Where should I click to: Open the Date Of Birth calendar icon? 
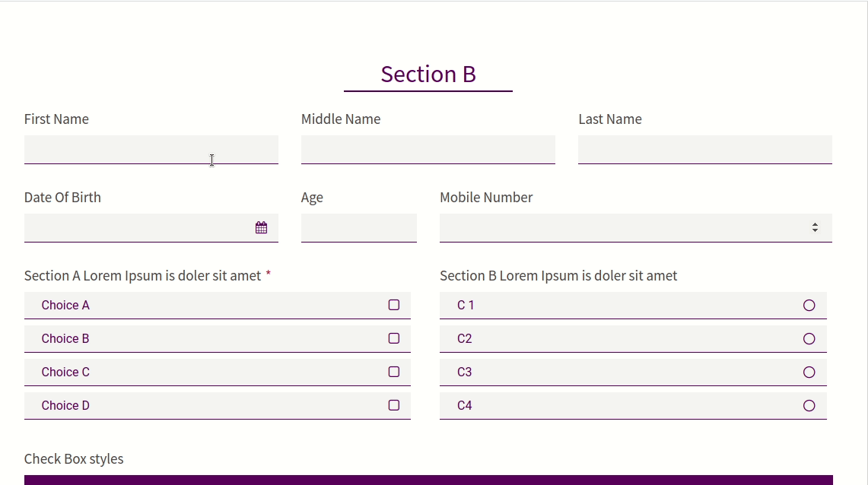click(x=261, y=227)
